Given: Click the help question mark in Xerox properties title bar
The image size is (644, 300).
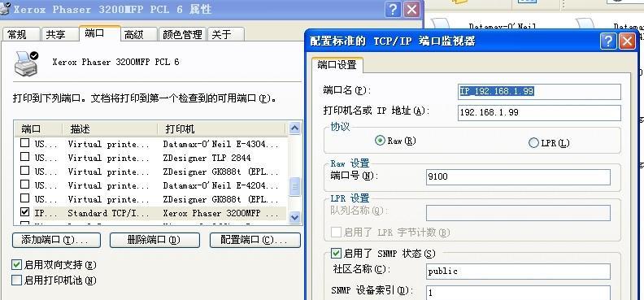Looking at the screenshot, I should coord(393,9).
